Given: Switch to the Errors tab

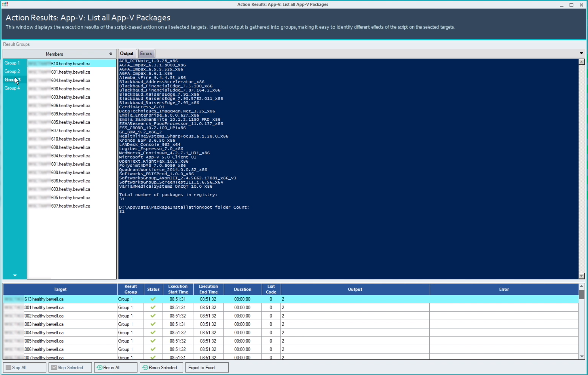Looking at the screenshot, I should 146,54.
